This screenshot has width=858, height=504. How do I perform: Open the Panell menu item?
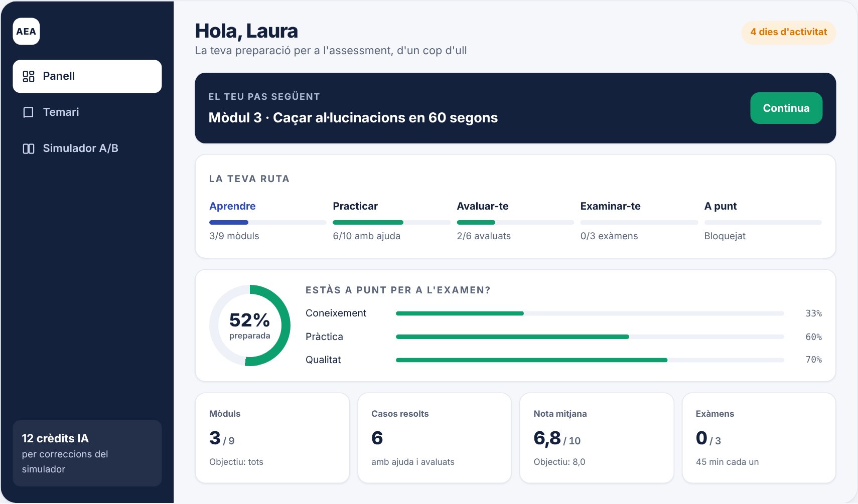(x=87, y=76)
